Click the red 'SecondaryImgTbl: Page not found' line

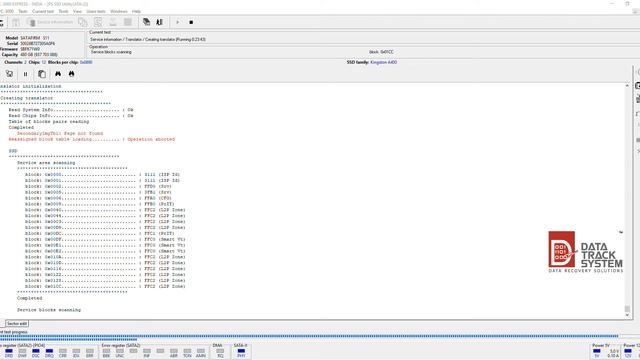point(60,133)
